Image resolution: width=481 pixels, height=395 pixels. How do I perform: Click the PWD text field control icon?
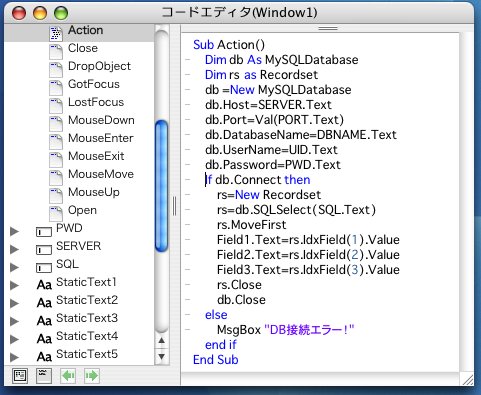click(44, 232)
